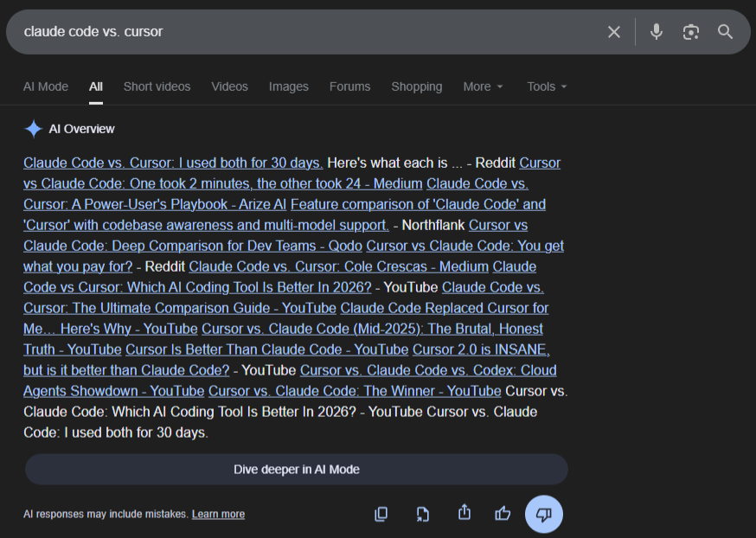Click the AI Overview sparkle icon
The width and height of the screenshot is (756, 538).
(x=33, y=128)
